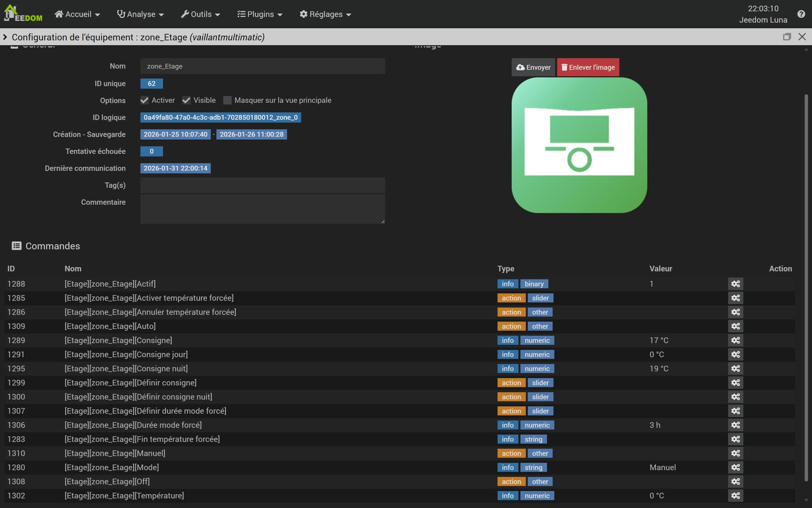Click the gears icon on the Mode row
Image resolution: width=812 pixels, height=508 pixels.
[735, 467]
